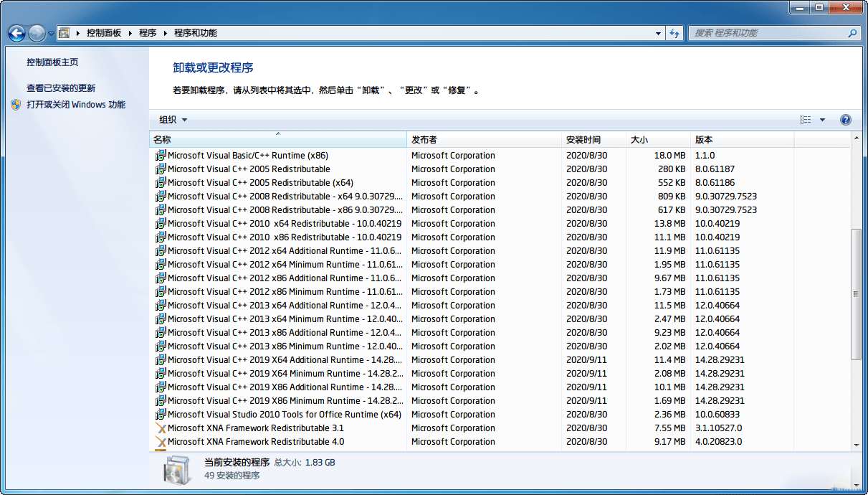The image size is (868, 495).
Task: Sort by the 大小 column header
Action: [658, 140]
